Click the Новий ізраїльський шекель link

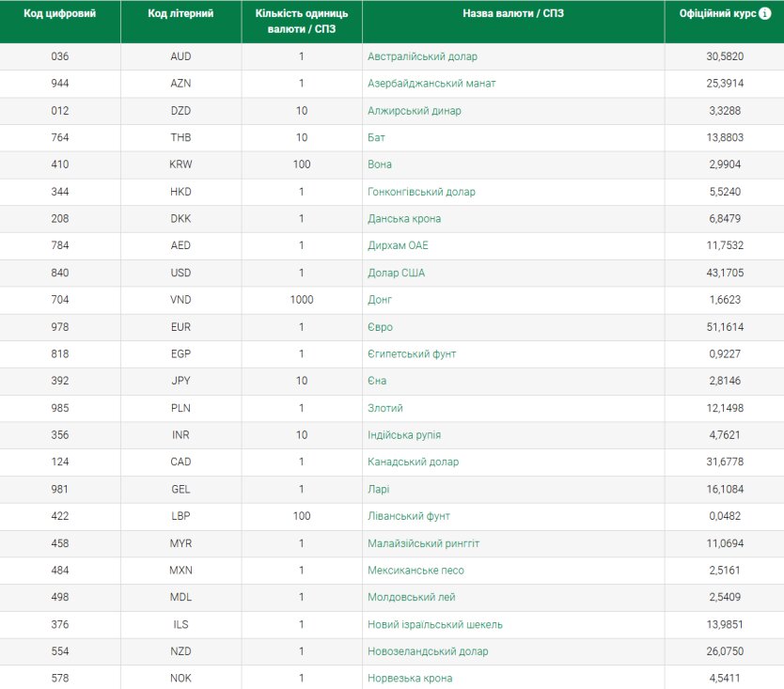click(434, 624)
